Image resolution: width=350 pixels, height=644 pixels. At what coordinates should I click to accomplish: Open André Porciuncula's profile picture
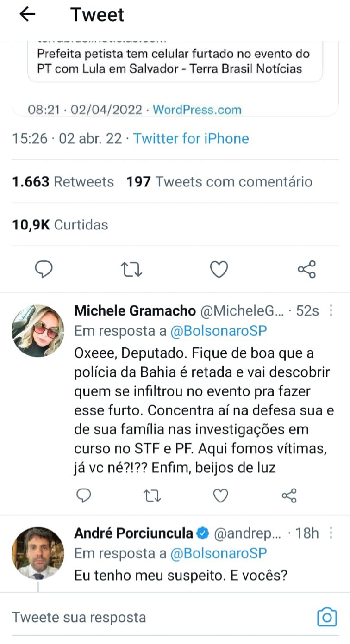(x=37, y=553)
